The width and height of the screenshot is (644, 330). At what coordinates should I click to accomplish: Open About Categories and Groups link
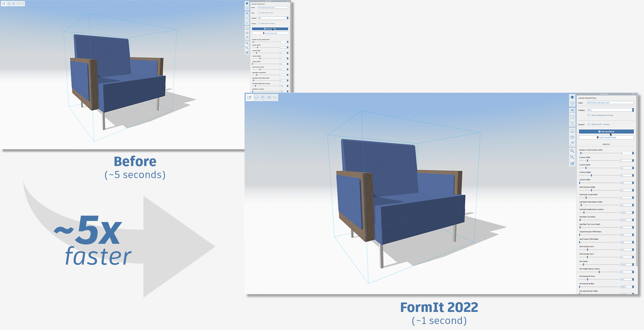pyautogui.click(x=602, y=115)
